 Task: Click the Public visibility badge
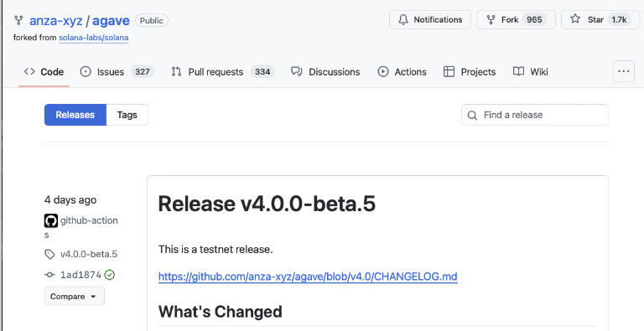[x=152, y=20]
